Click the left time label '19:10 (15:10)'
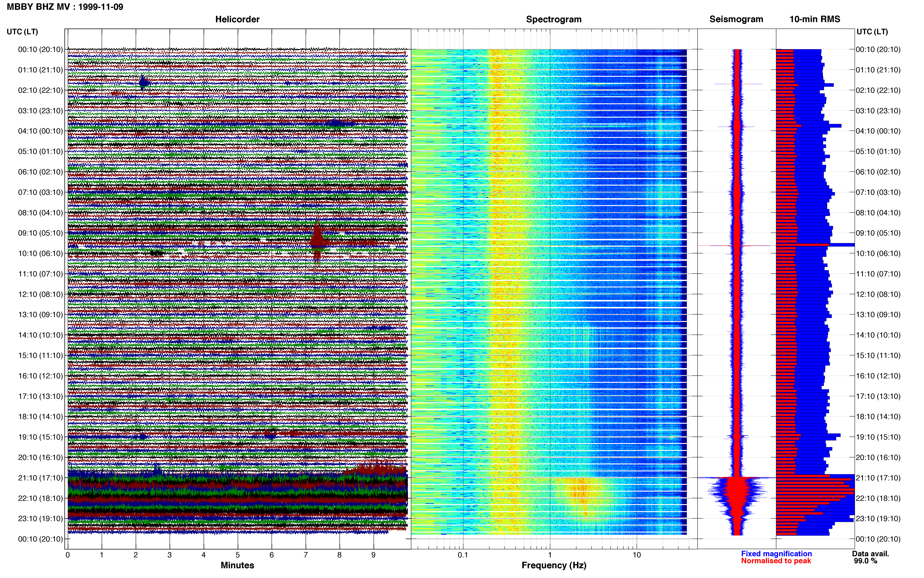924x578 pixels. coord(40,437)
